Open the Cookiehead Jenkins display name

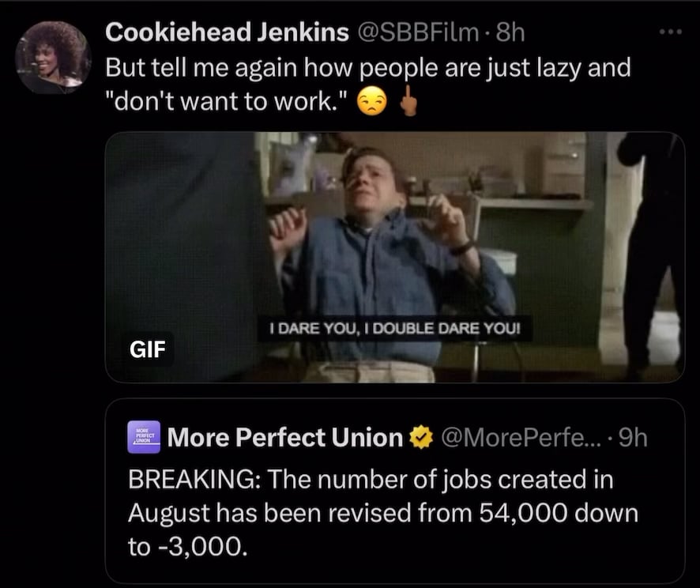tap(227, 32)
